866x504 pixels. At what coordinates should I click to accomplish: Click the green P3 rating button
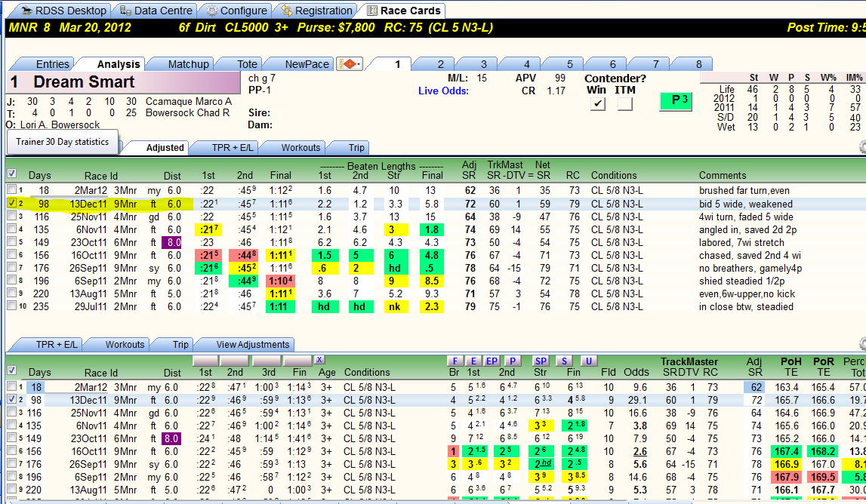point(676,101)
